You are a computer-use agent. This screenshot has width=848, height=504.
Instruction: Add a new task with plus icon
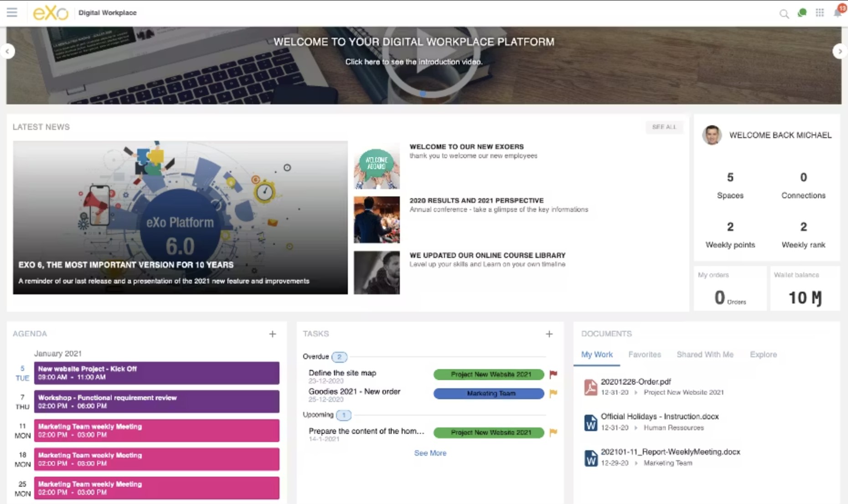click(549, 334)
